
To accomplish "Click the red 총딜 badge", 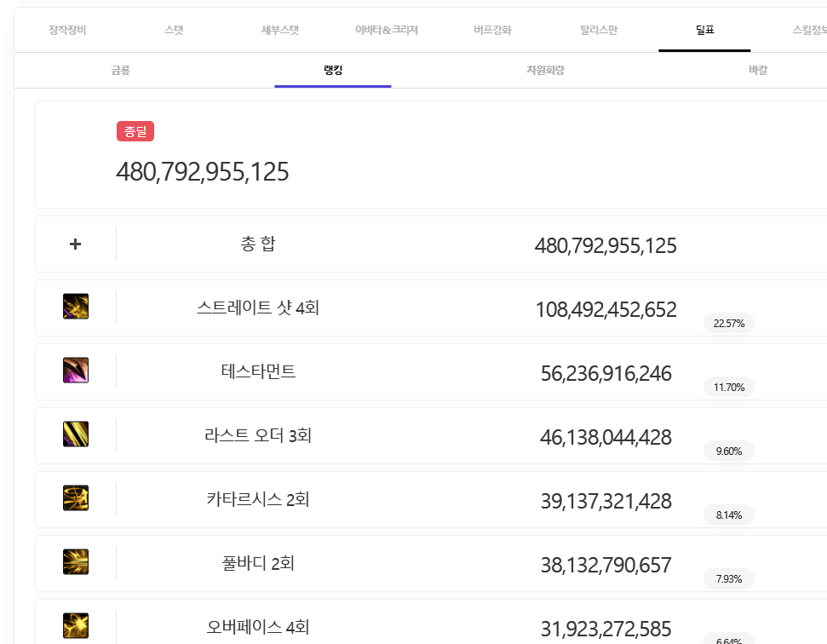I will pos(135,131).
